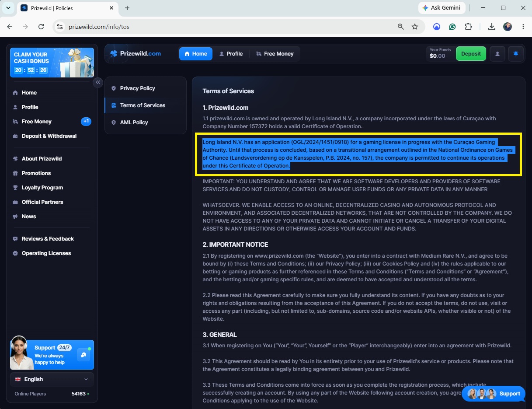The height and width of the screenshot is (409, 532).
Task: Click the browser Forward arrow
Action: 25,27
